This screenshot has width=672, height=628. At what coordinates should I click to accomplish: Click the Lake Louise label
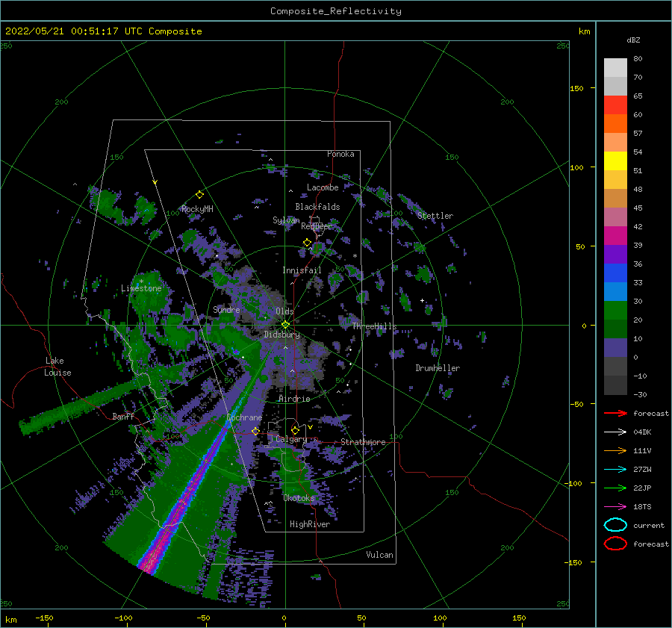(57, 367)
